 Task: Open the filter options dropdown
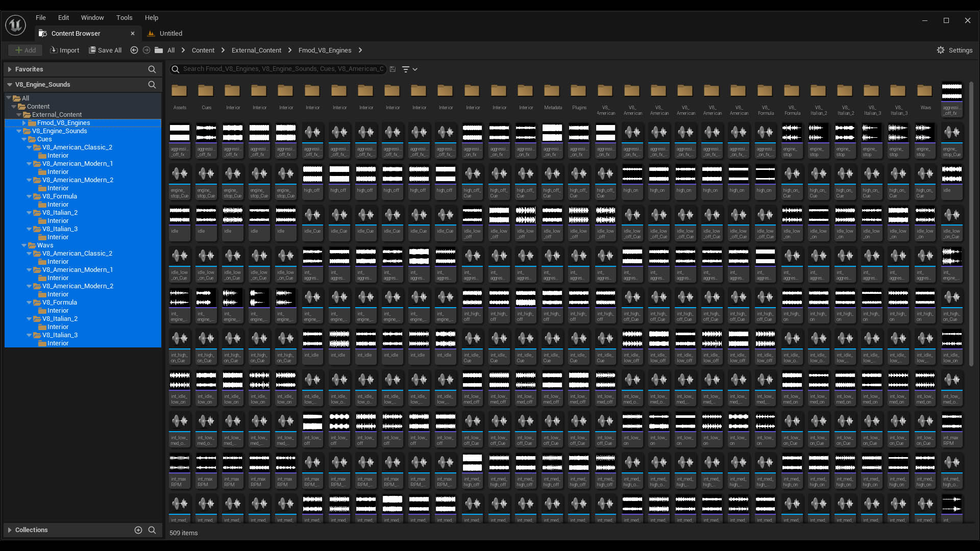click(x=409, y=69)
